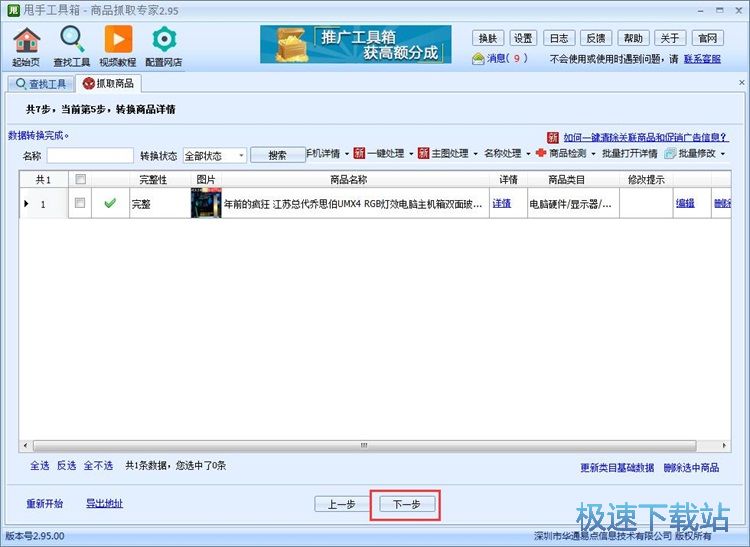Click the product name cell text

353,204
